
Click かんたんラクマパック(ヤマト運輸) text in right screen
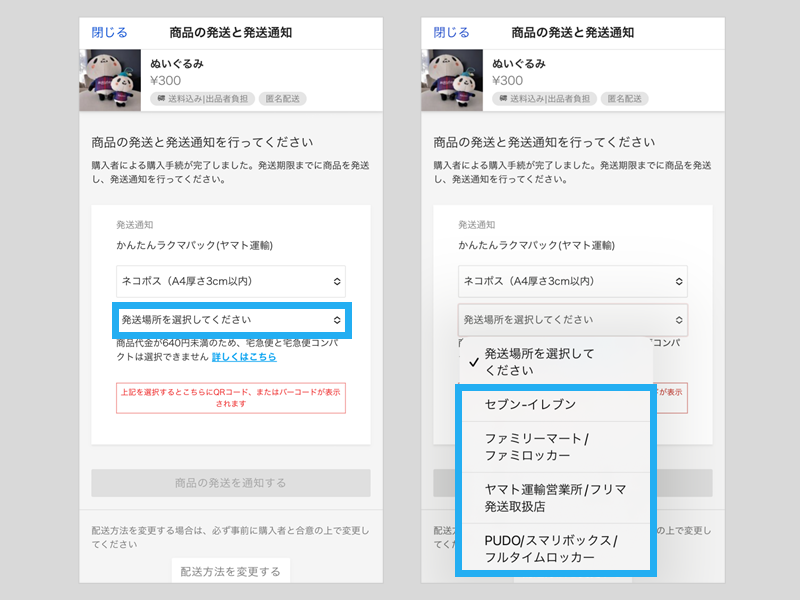click(536, 245)
